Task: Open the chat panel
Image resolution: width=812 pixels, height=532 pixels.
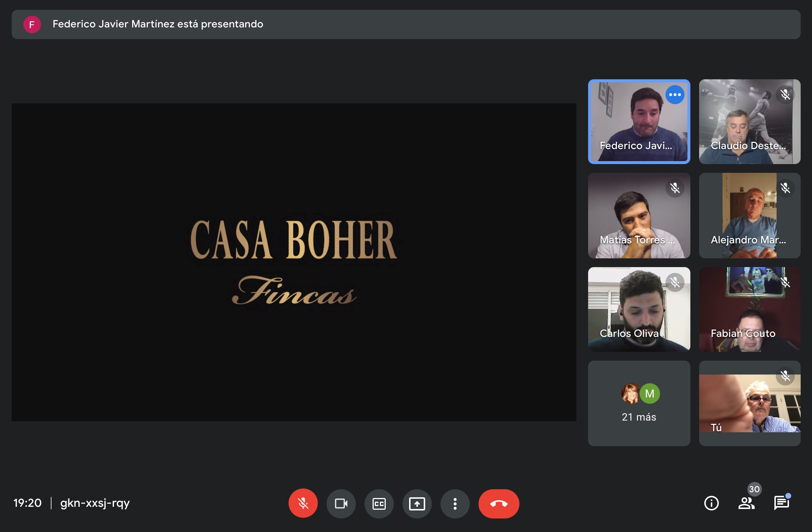Action: click(x=781, y=503)
